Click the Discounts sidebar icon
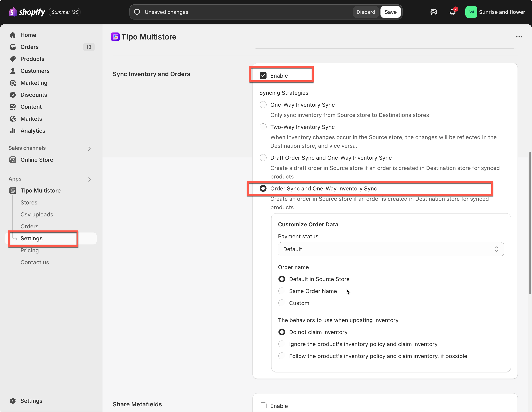This screenshot has height=412, width=532. click(13, 95)
